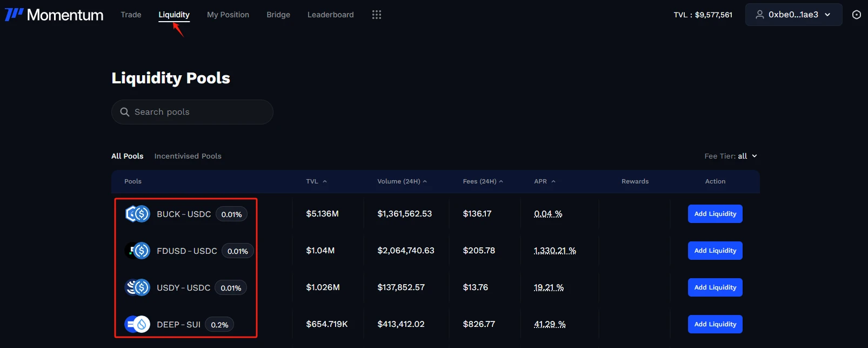Click the circular settings icon at top right

pos(856,15)
